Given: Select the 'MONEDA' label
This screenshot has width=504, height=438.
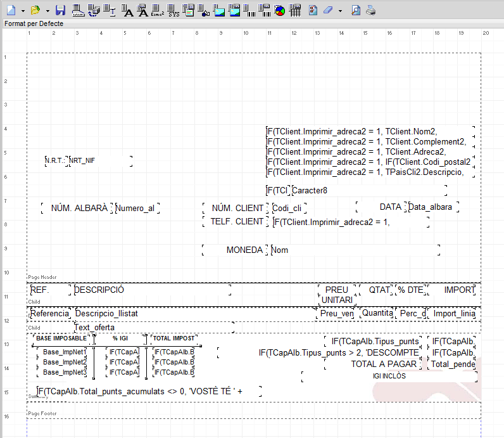Looking at the screenshot, I should click(x=235, y=250).
